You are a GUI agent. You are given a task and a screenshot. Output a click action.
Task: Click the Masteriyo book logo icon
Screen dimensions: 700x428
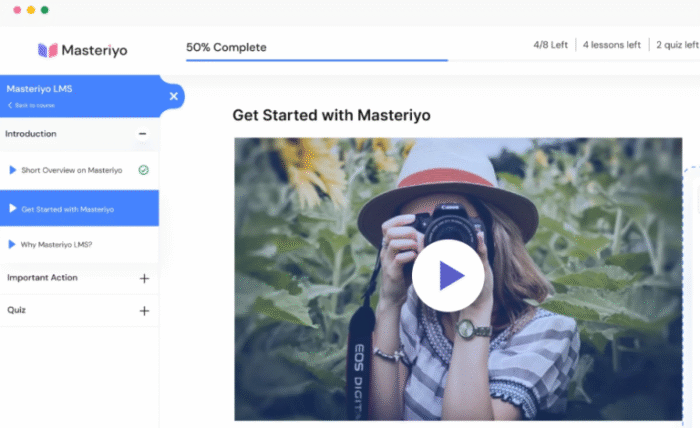point(47,49)
